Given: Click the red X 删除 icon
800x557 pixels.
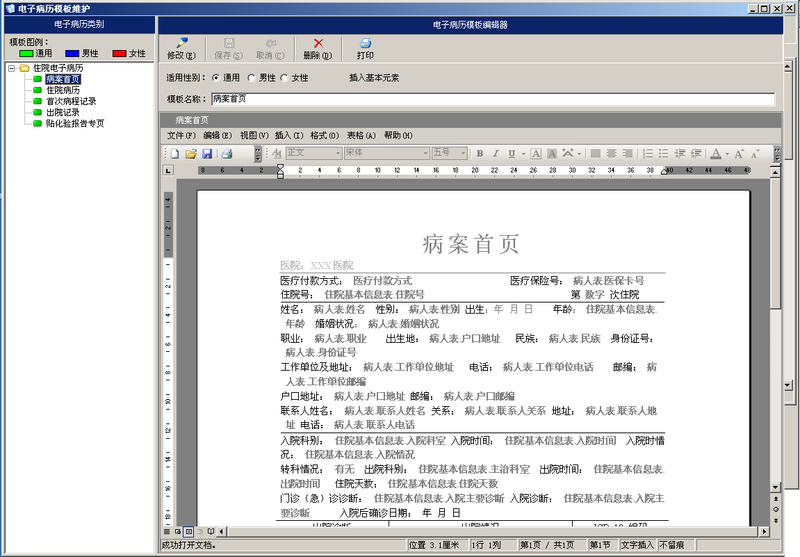Looking at the screenshot, I should point(318,43).
